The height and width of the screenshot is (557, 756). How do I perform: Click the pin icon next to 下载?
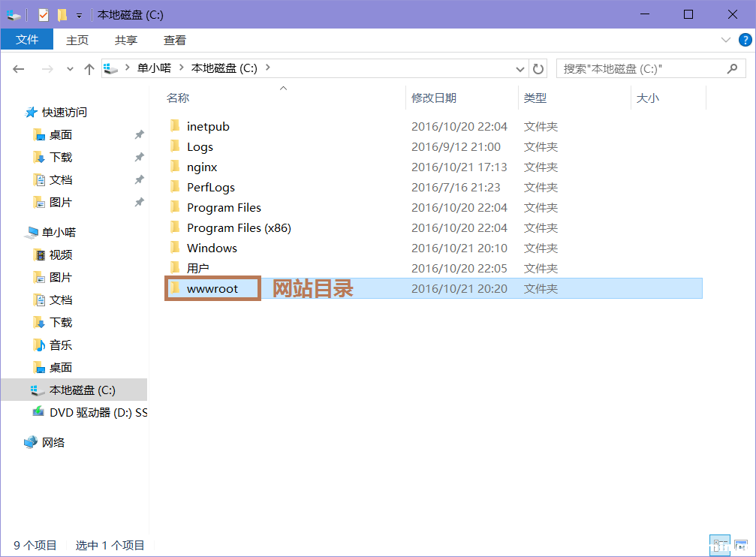pos(140,157)
